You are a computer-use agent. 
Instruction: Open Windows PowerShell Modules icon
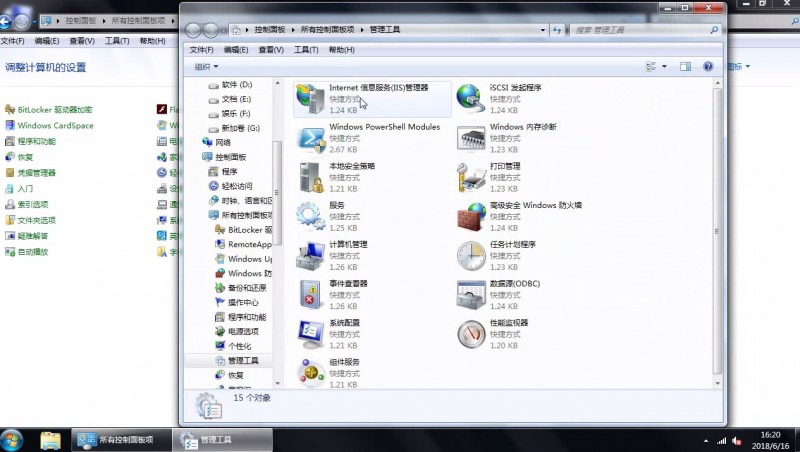coord(310,138)
